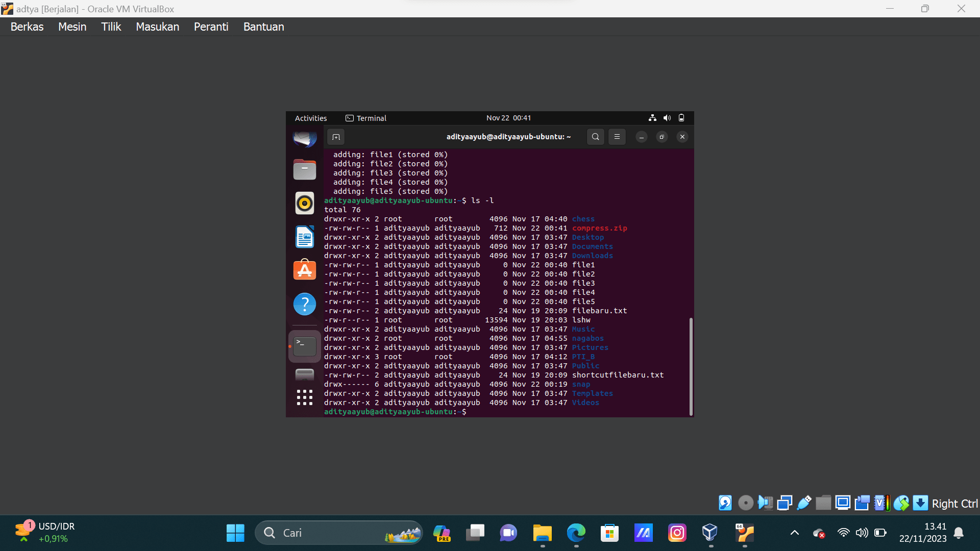
Task: Open Task View on the taskbar
Action: tap(475, 533)
